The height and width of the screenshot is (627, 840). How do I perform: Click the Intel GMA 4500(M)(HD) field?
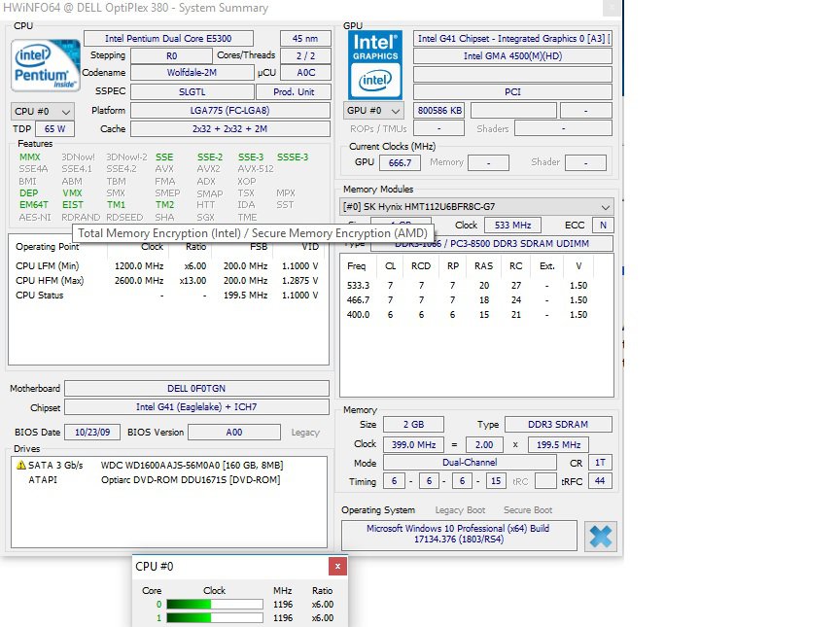click(512, 55)
